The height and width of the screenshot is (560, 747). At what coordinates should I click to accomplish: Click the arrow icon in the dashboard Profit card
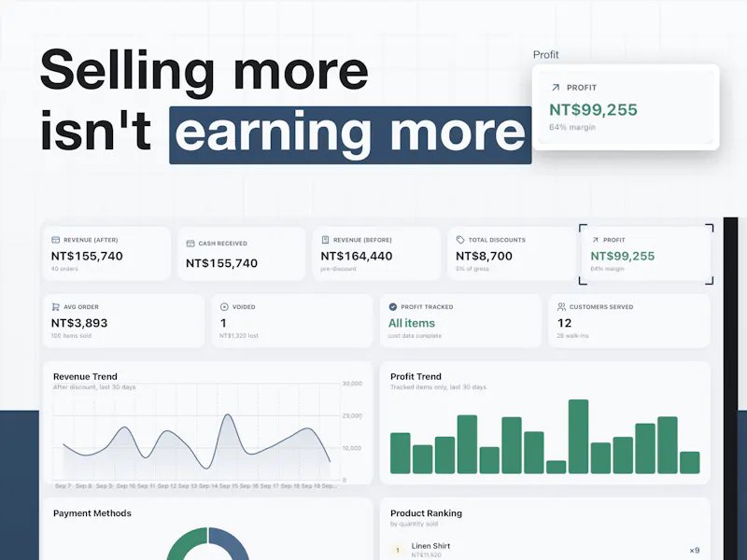pyautogui.click(x=595, y=240)
